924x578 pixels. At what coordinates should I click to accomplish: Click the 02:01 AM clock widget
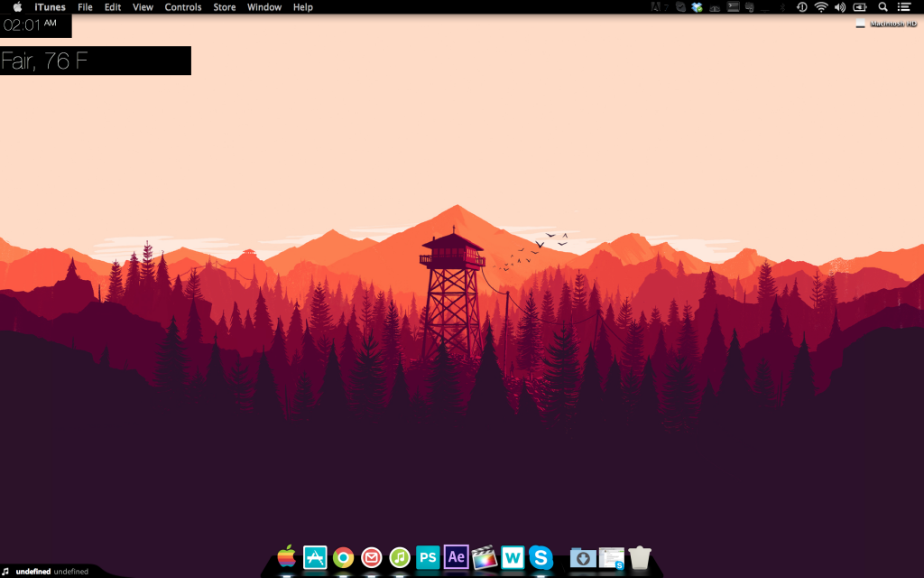[35, 25]
